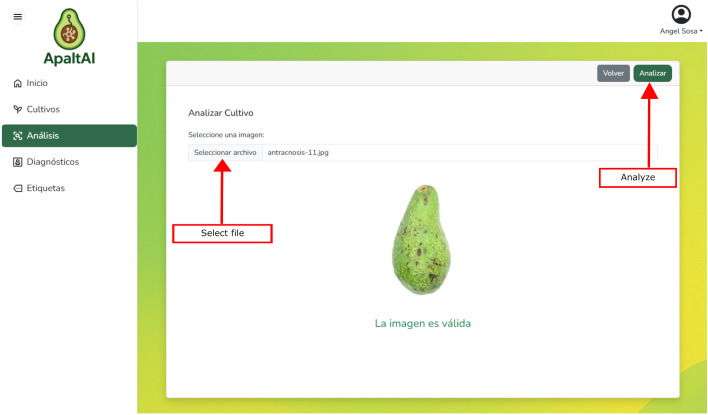Click the Analizar button
708x415 pixels.
pyautogui.click(x=652, y=73)
